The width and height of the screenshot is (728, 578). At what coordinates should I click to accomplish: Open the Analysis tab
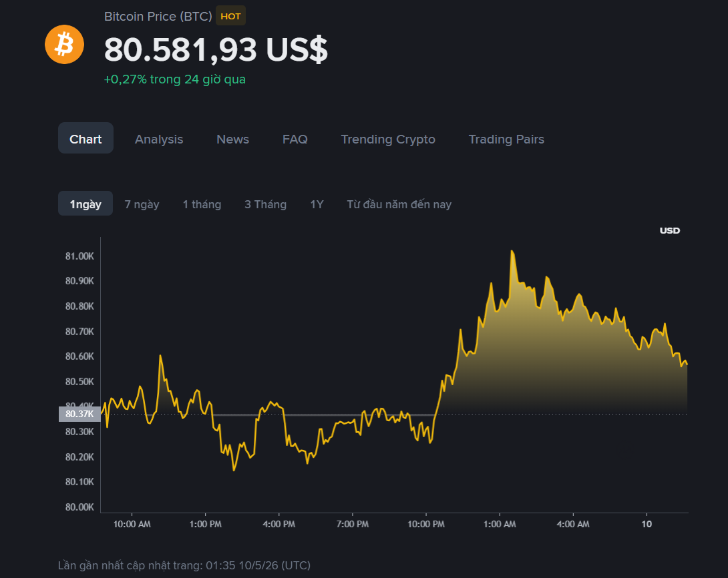pos(159,139)
